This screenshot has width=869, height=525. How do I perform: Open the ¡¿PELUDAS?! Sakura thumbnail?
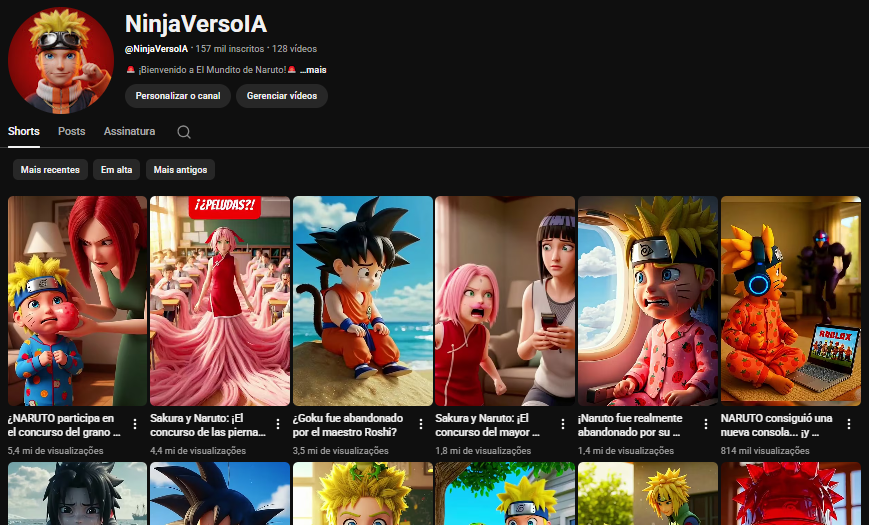click(x=220, y=301)
